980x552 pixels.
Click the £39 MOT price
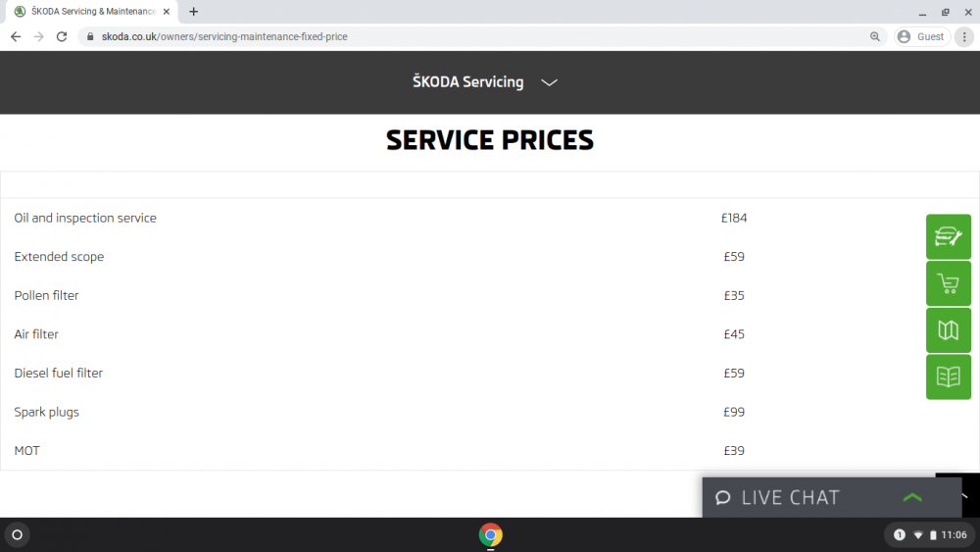(734, 451)
